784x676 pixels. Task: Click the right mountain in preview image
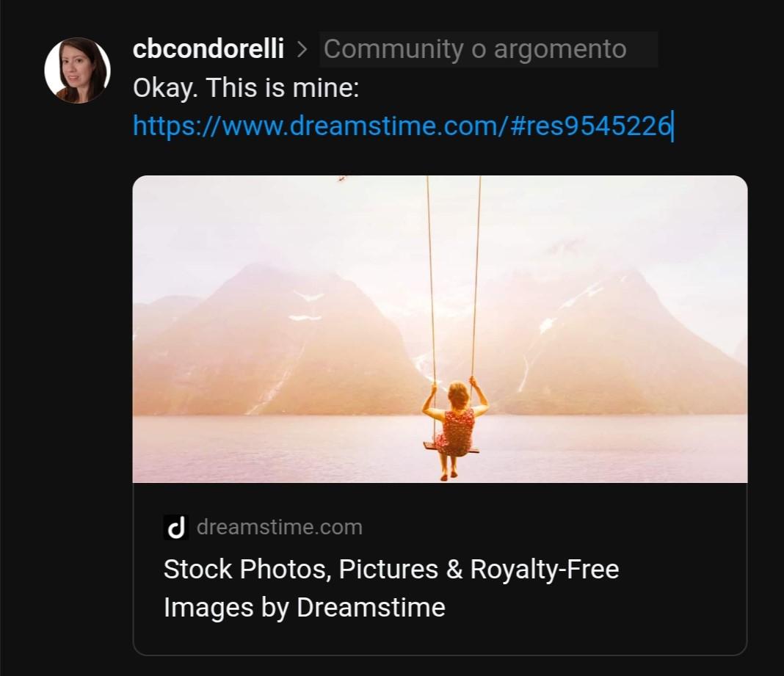[x=620, y=345]
